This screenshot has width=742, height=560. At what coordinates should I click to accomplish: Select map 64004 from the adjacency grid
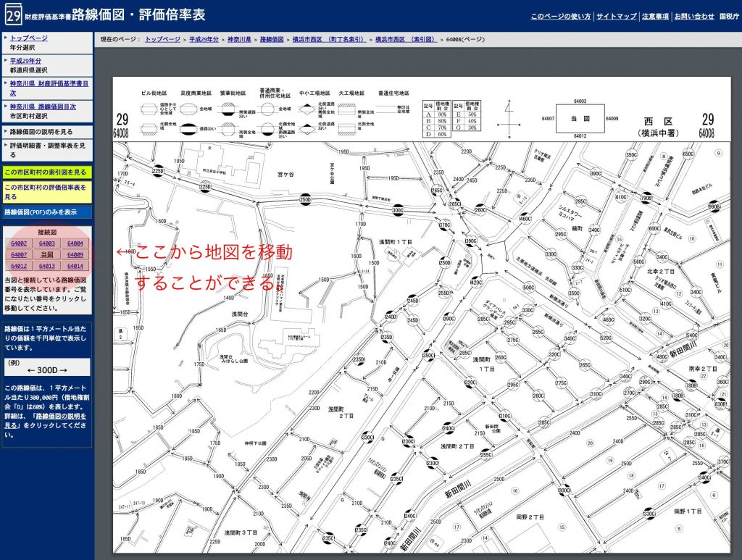75,243
